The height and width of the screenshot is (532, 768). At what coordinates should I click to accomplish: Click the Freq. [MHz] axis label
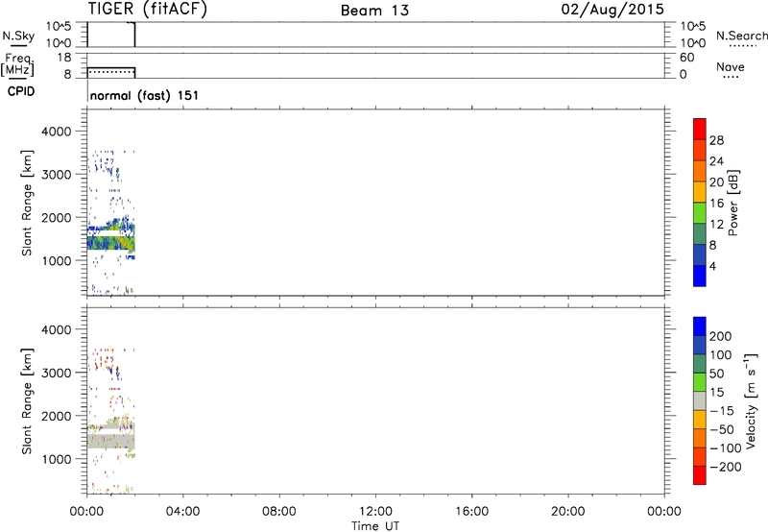[x=17, y=64]
